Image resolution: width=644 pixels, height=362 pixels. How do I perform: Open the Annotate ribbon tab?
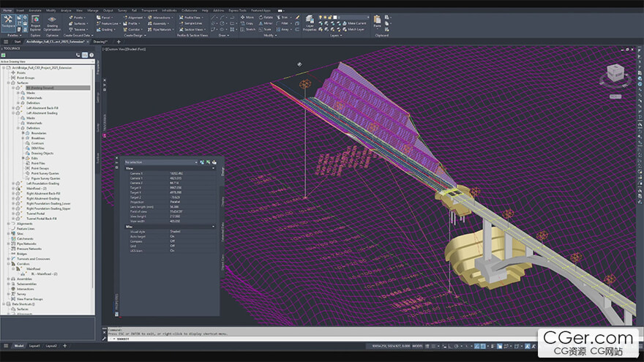pos(35,10)
